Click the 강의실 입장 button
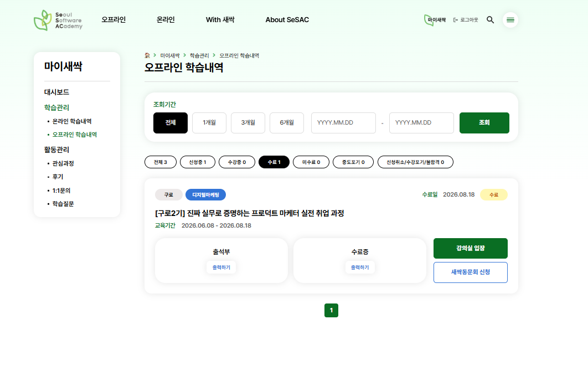Image resolution: width=588 pixels, height=386 pixels. click(x=471, y=248)
